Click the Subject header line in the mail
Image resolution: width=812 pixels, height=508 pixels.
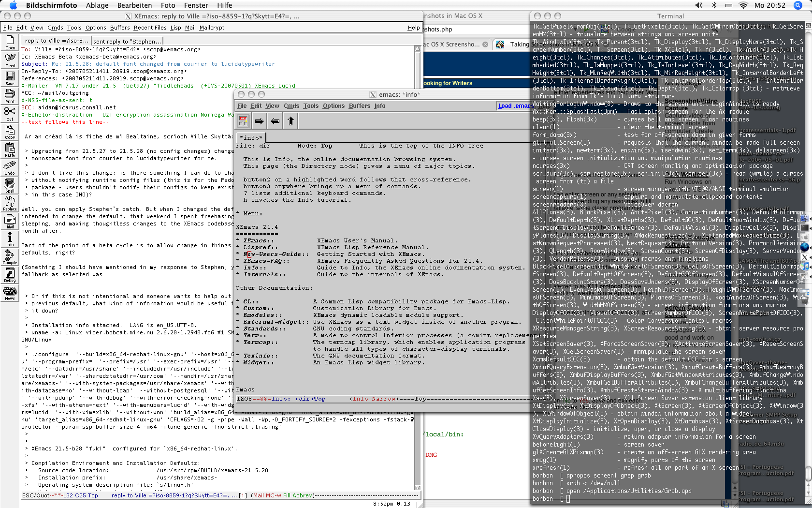pyautogui.click(x=148, y=64)
